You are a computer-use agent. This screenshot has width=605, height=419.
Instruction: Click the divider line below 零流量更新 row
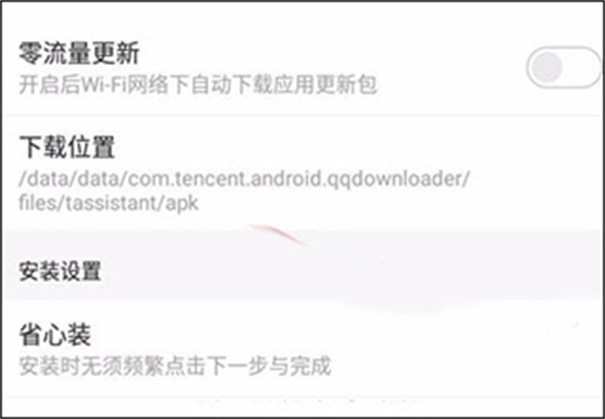(302, 115)
